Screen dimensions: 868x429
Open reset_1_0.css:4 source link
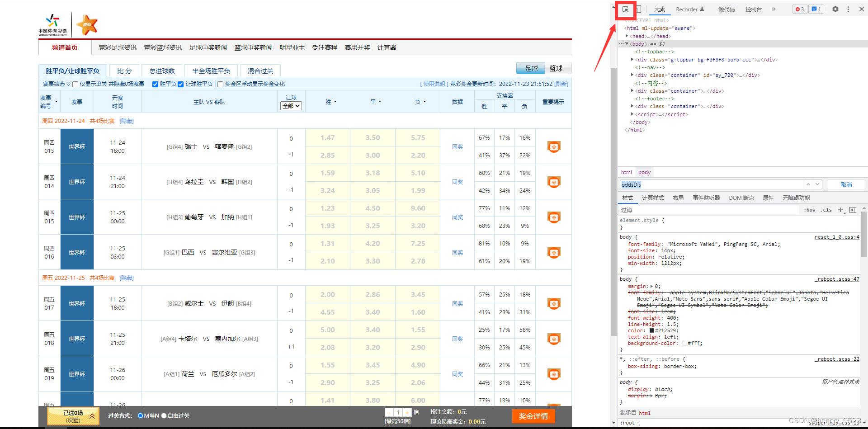(x=837, y=237)
